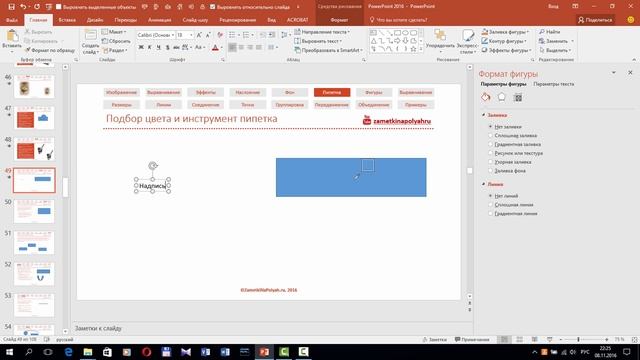The width and height of the screenshot is (640, 360).
Task: Open Контур фигуры shape outline dropdown
Action: coord(504,41)
